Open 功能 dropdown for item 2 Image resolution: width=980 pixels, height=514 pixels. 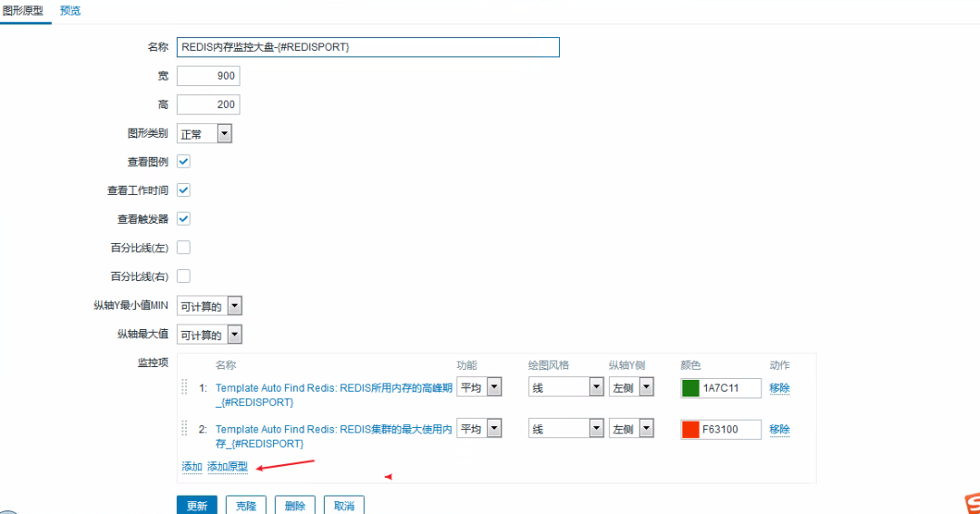479,429
